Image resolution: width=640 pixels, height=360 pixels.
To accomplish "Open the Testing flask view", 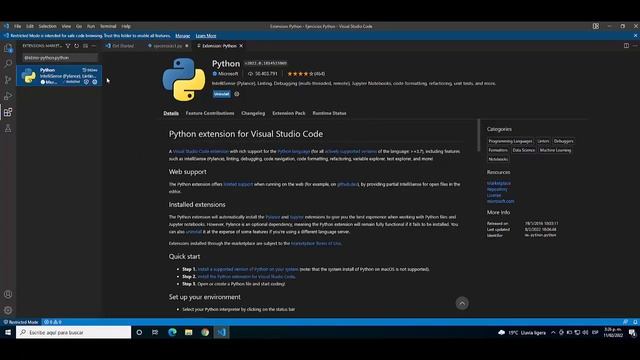I will click(8, 129).
